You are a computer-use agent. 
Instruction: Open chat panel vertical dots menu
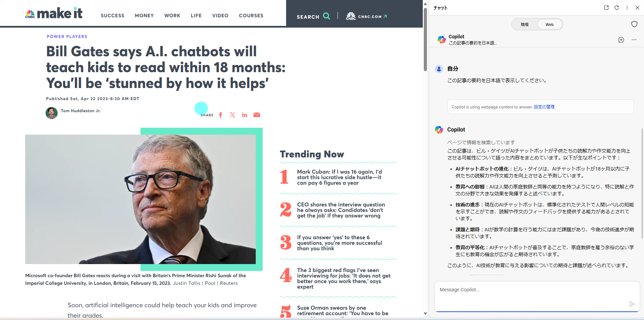pyautogui.click(x=627, y=8)
